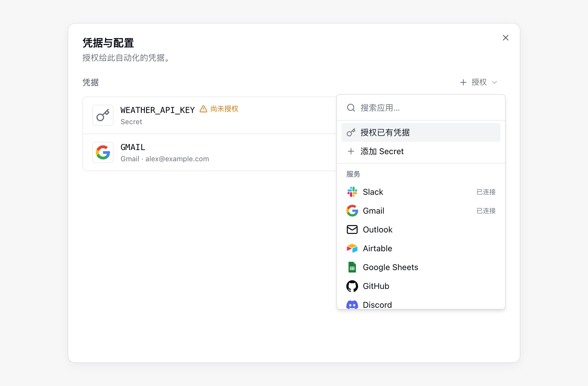The height and width of the screenshot is (386, 588).
Task: Click the Discord logo icon
Action: point(352,305)
